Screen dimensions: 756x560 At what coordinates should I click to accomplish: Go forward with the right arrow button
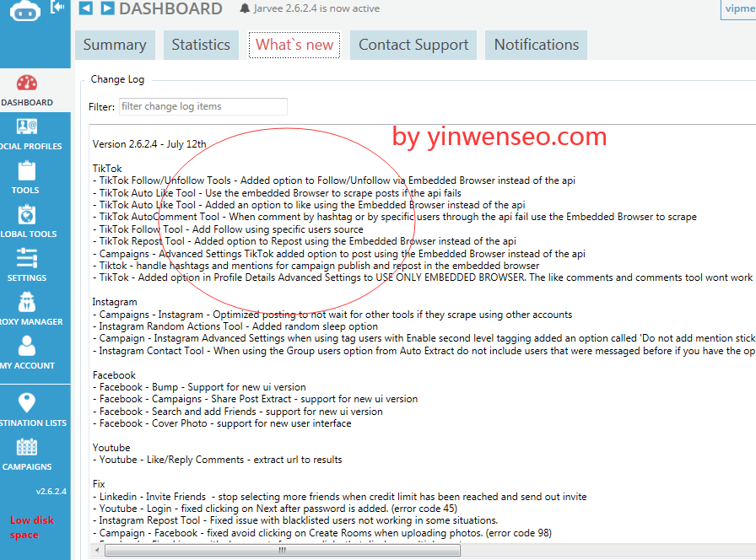pos(107,8)
